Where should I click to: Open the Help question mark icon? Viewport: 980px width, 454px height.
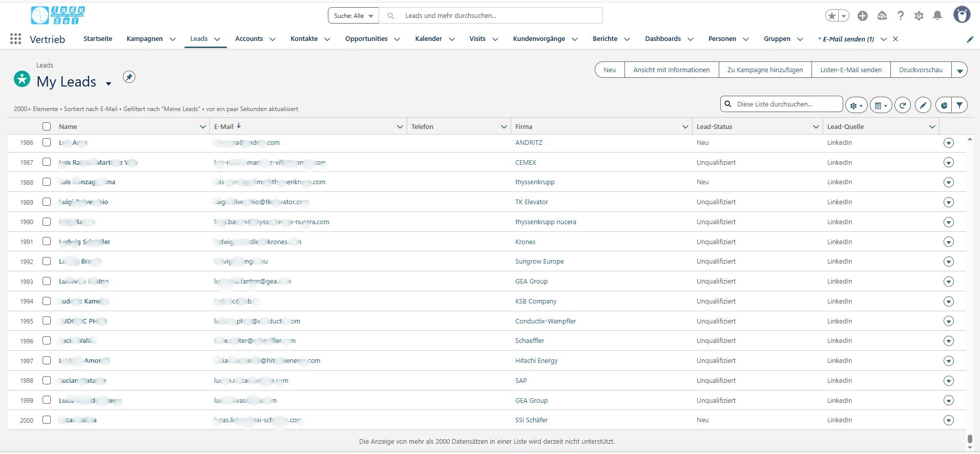click(x=901, y=16)
